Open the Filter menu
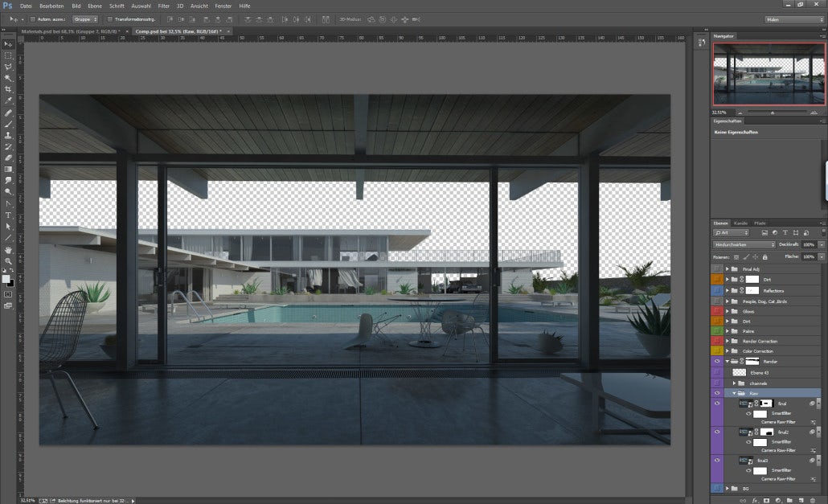Viewport: 828px width, 504px height. point(163,6)
